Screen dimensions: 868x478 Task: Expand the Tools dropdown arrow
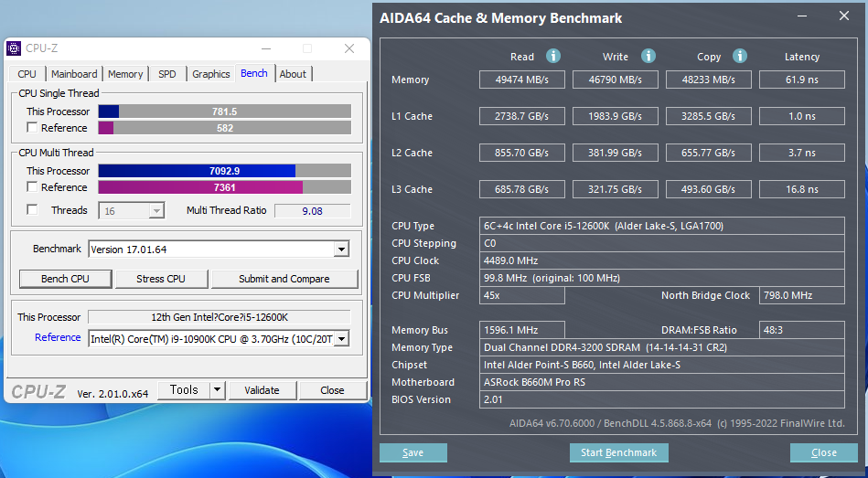[x=218, y=390]
